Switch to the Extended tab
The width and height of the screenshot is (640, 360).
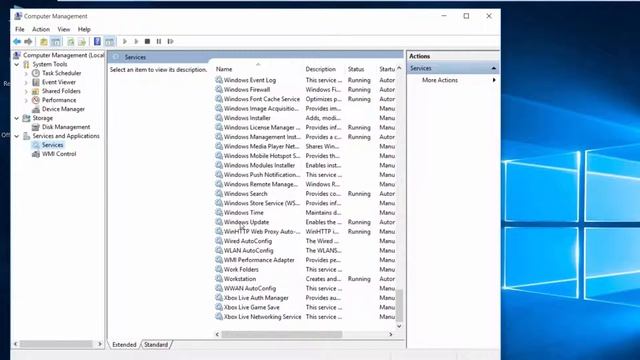[124, 344]
